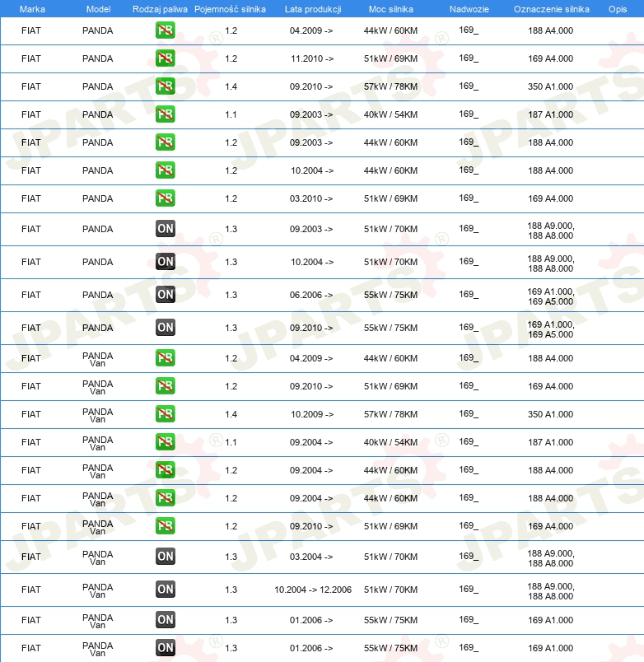
Task: Click '40kW / 54KM' in PANDA 09.2003 row
Action: coord(390,114)
